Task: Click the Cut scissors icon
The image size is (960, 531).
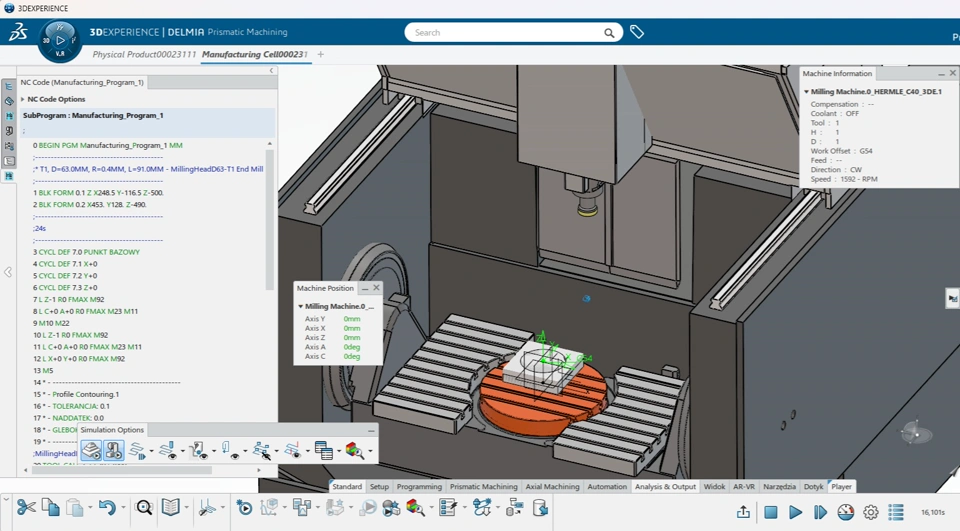Action: click(26, 508)
